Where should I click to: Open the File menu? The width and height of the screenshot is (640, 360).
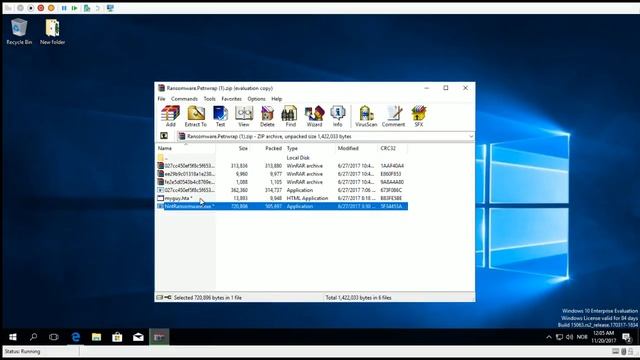point(162,99)
